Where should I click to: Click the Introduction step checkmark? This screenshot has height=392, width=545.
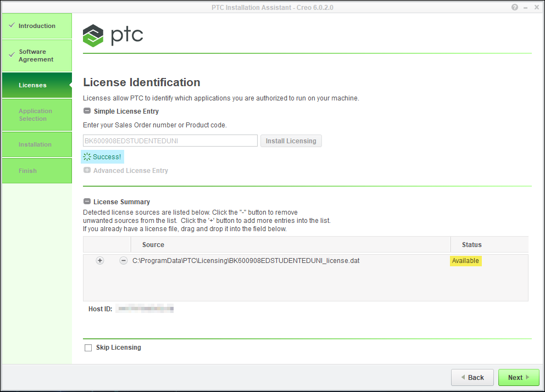pos(12,26)
